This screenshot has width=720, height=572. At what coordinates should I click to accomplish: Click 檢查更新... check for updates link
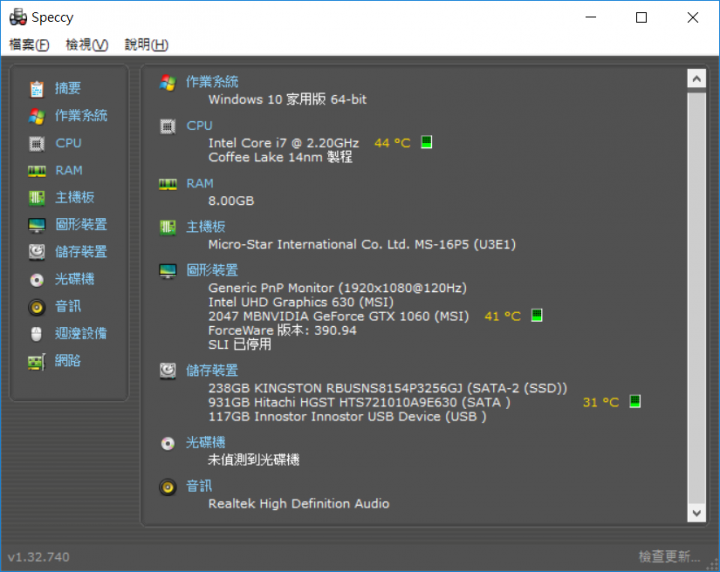pyautogui.click(x=669, y=557)
